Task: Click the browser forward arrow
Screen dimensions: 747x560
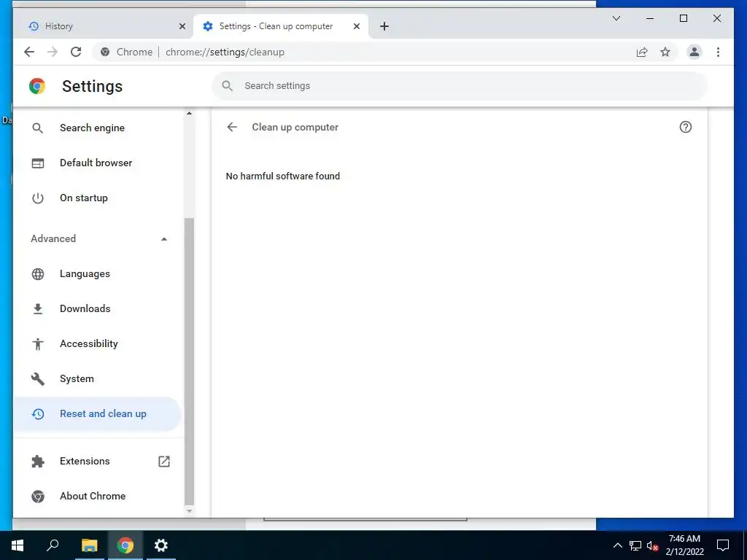Action: pos(53,52)
